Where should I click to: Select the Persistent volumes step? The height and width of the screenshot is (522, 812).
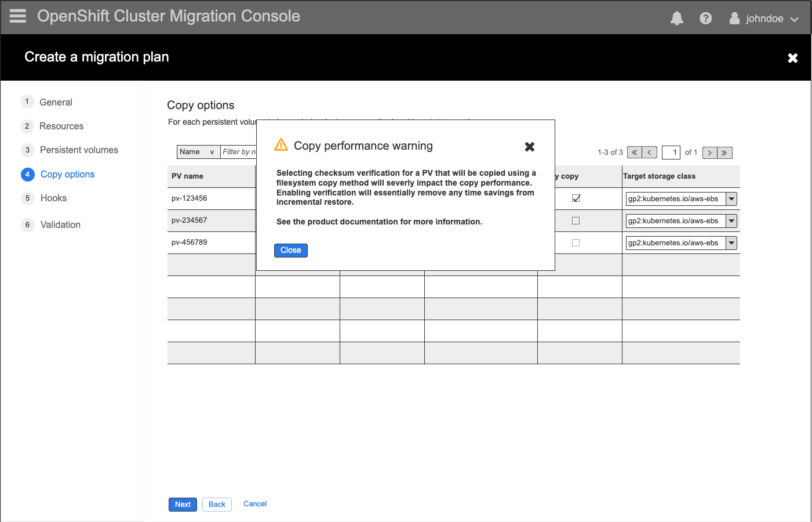tap(78, 150)
